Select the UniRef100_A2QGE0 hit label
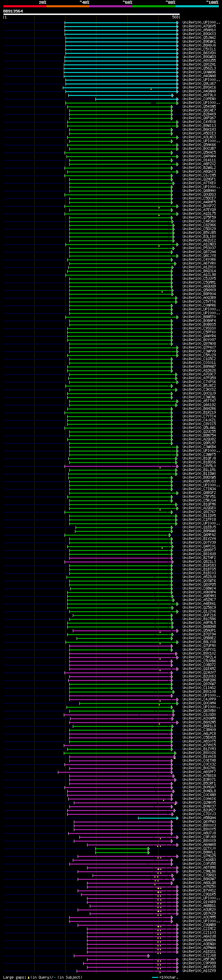Viewport: 222px width, 980px height. click(x=199, y=508)
